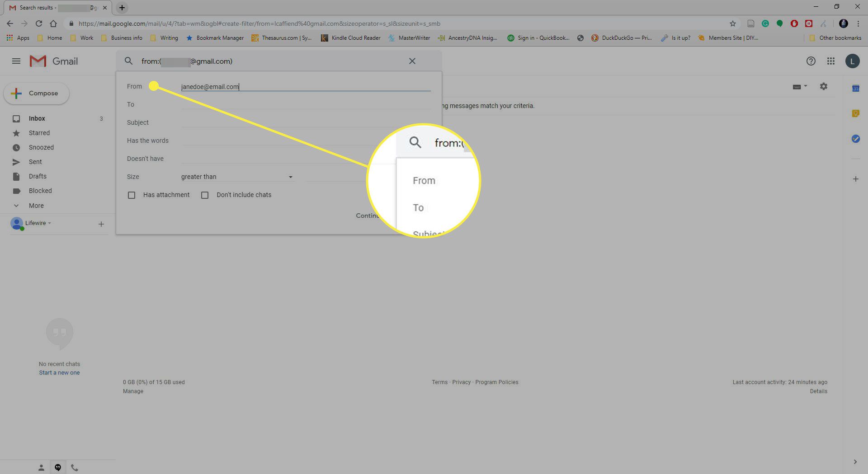This screenshot has height=474, width=868.
Task: Start a new chat with the plus icon
Action: pyautogui.click(x=101, y=224)
